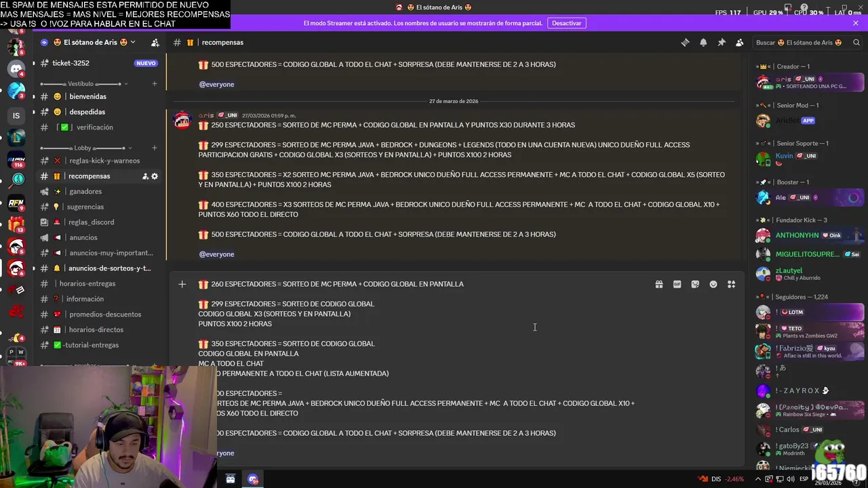Open the ganadores channel
This screenshot has height=488, width=868.
coord(100,192)
